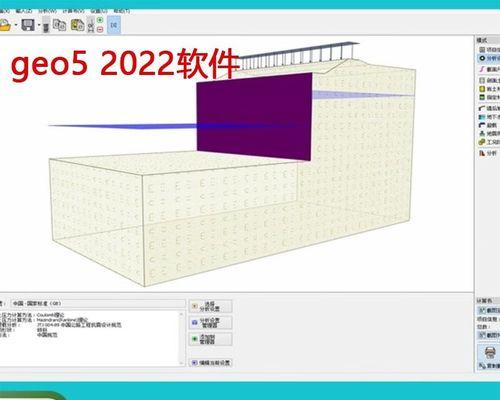Add a construction stage with green plus
500x400 pixels.
[x=100, y=20]
